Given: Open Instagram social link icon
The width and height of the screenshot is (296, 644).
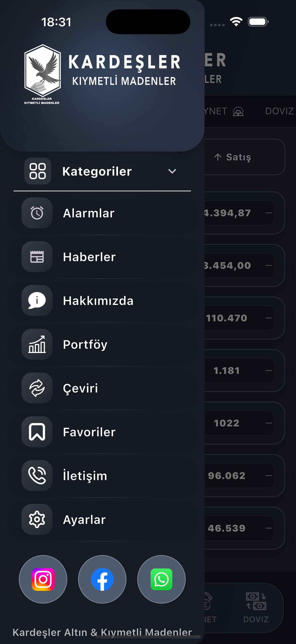Looking at the screenshot, I should [x=43, y=579].
